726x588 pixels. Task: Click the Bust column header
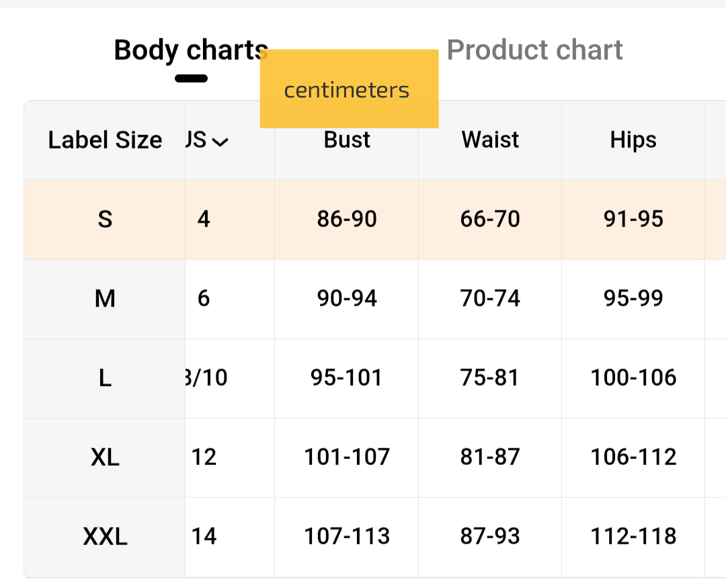347,140
